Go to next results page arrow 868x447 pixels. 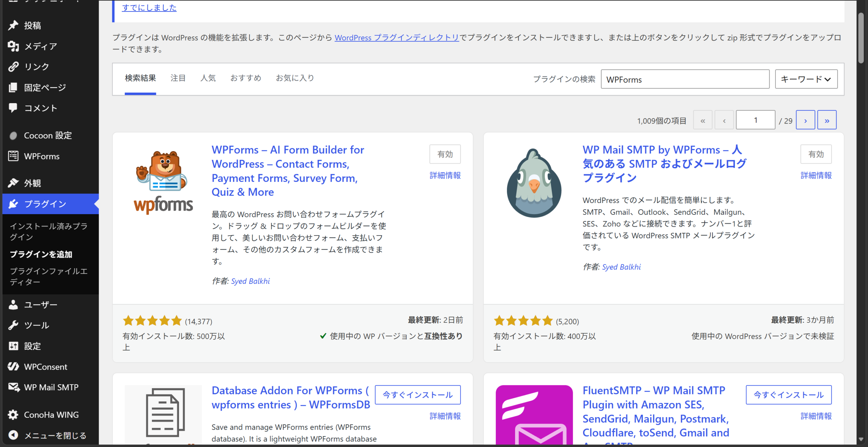(x=805, y=120)
